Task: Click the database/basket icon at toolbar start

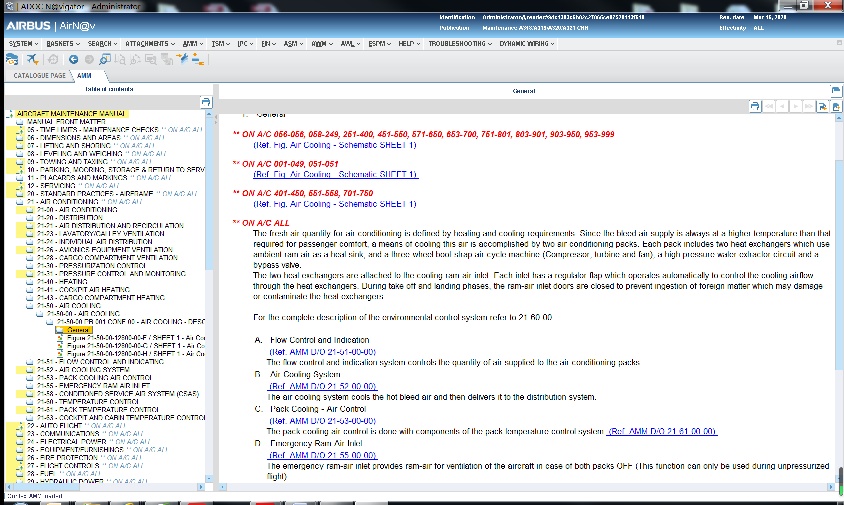Action: (x=11, y=59)
